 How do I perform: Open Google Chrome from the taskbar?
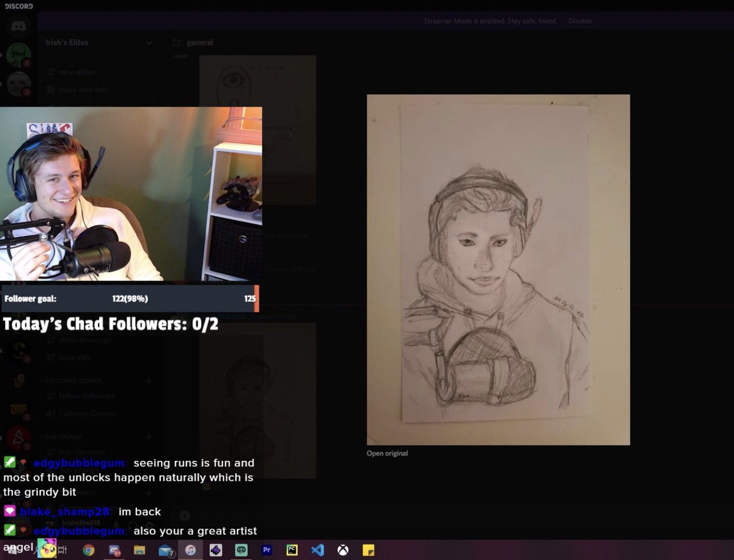tap(89, 550)
